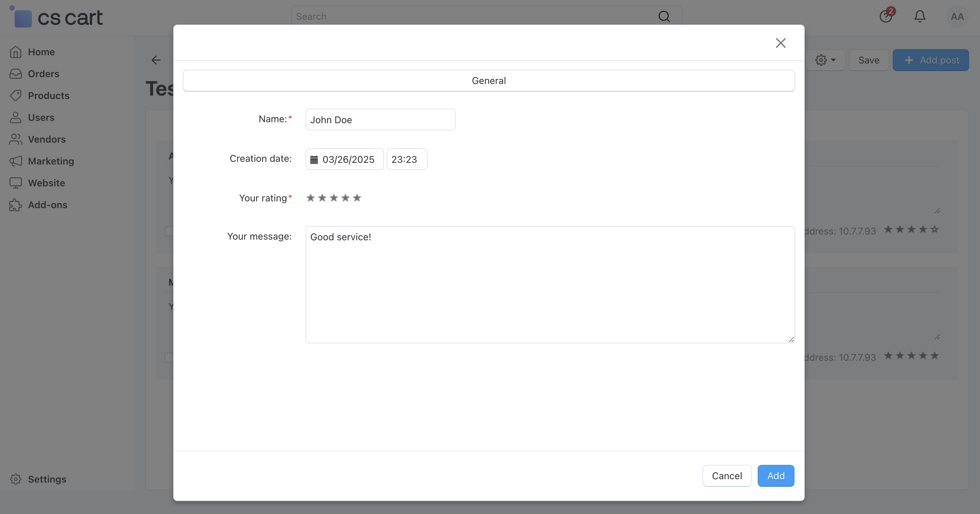Set rating to five stars
This screenshot has width=980, height=514.
tap(357, 198)
